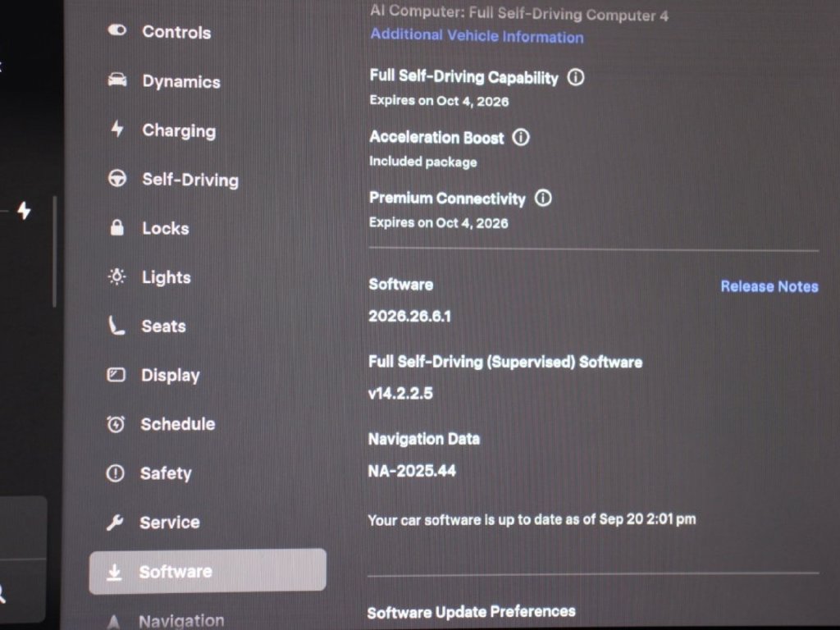Tap the Display screen icon
The image size is (840, 630).
pyautogui.click(x=116, y=374)
